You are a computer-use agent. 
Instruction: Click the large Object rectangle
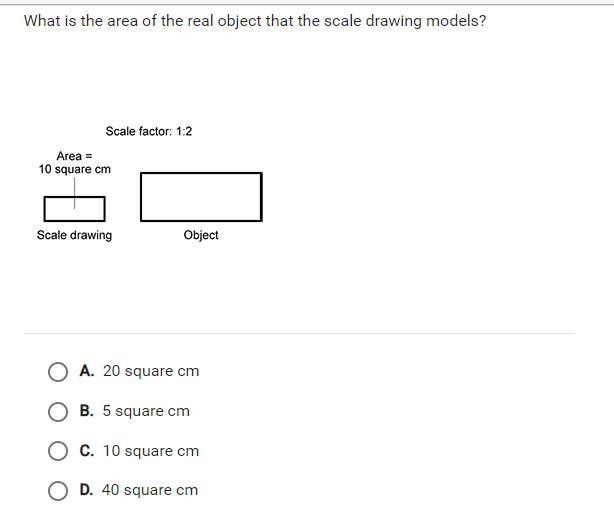click(201, 197)
